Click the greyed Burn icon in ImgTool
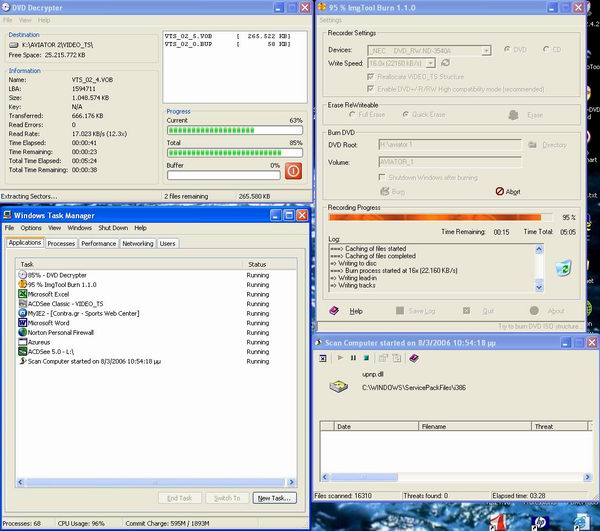This screenshot has height=531, width=600. point(385,191)
